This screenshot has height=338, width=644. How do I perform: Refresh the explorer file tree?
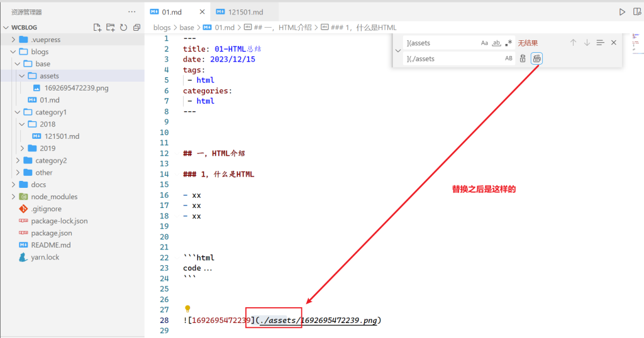124,28
